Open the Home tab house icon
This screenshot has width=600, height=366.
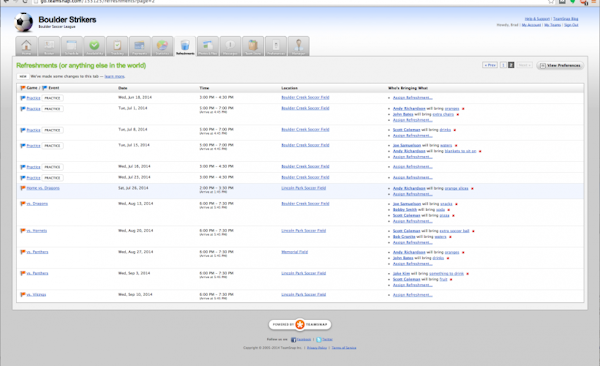coord(26,46)
